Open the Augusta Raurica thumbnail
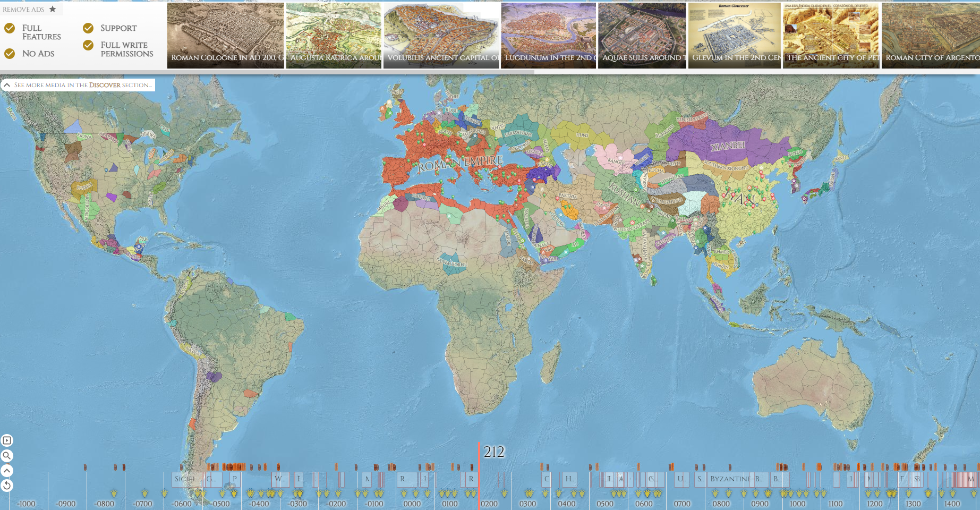This screenshot has height=510, width=980. tap(334, 36)
